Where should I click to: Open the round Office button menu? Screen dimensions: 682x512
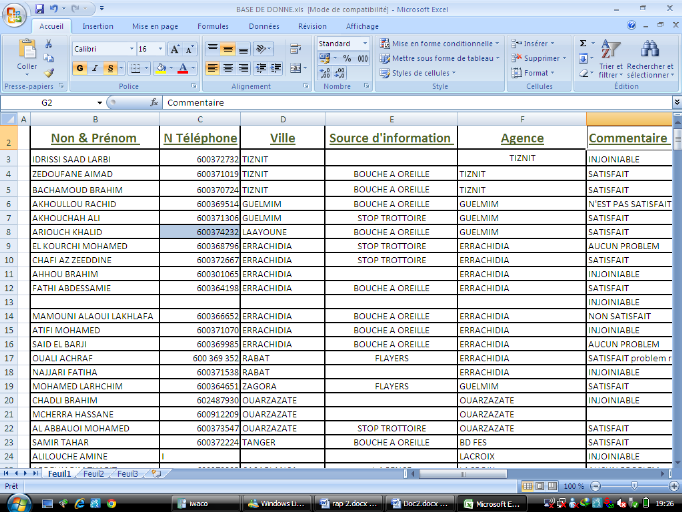click(x=13, y=12)
